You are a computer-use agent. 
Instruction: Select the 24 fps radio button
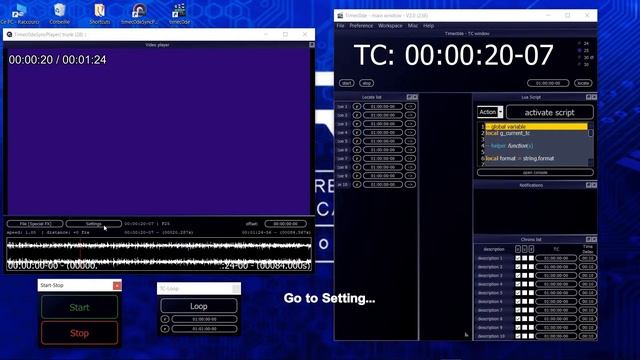pyautogui.click(x=579, y=43)
